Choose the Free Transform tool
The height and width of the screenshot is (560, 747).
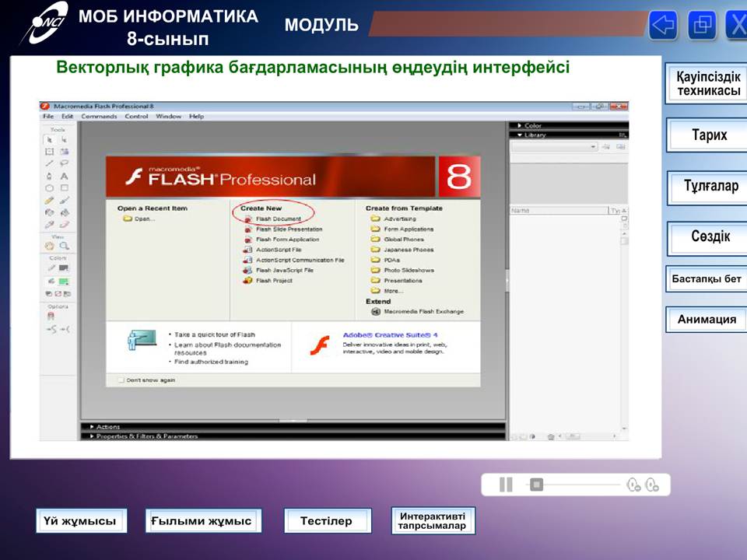coord(50,152)
